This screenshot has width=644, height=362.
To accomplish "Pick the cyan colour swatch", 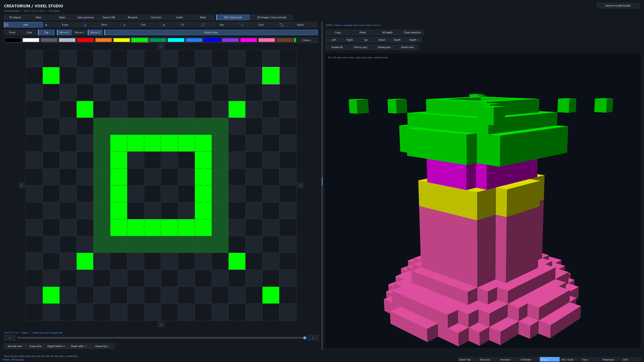I will (x=176, y=40).
